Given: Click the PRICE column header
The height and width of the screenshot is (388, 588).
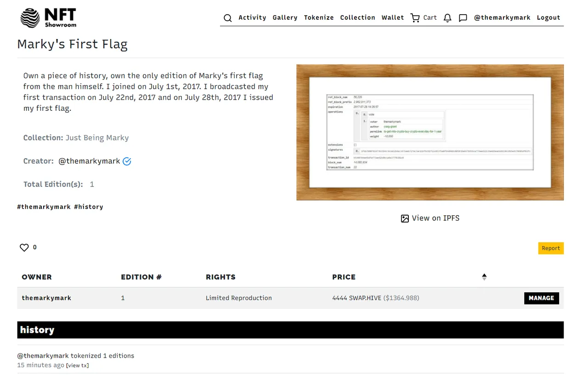Looking at the screenshot, I should pyautogui.click(x=344, y=277).
